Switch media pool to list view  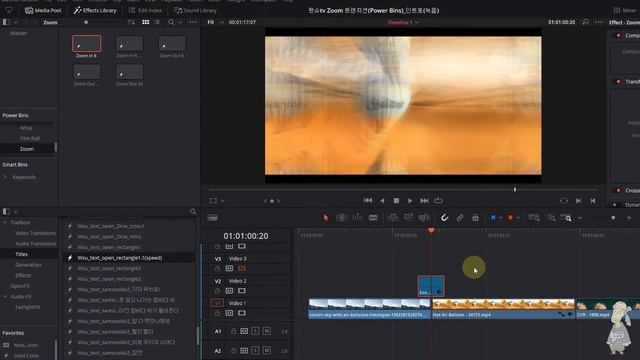tap(157, 22)
